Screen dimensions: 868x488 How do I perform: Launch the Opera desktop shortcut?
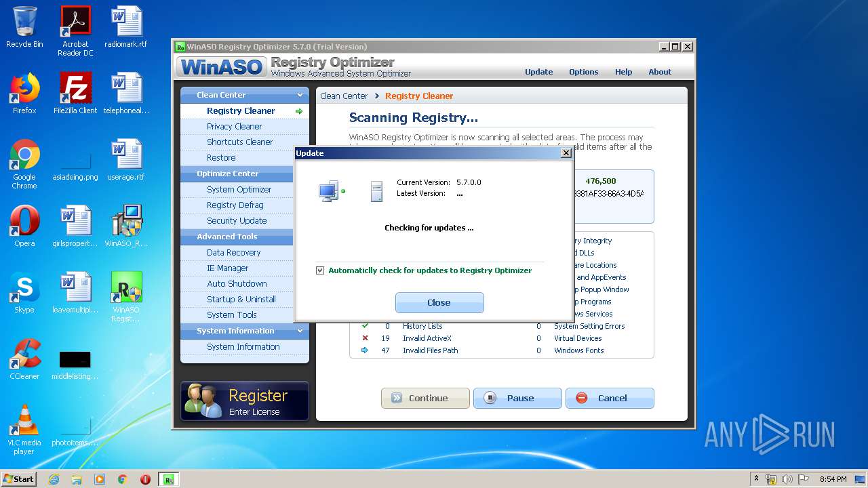pos(24,226)
